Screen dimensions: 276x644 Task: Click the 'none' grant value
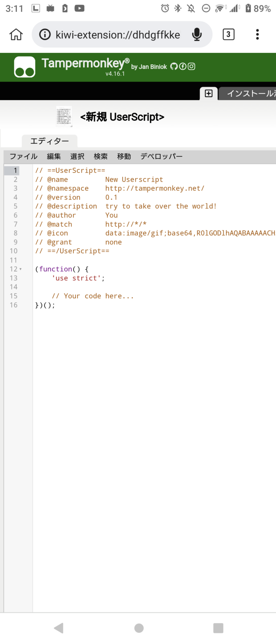(x=113, y=242)
